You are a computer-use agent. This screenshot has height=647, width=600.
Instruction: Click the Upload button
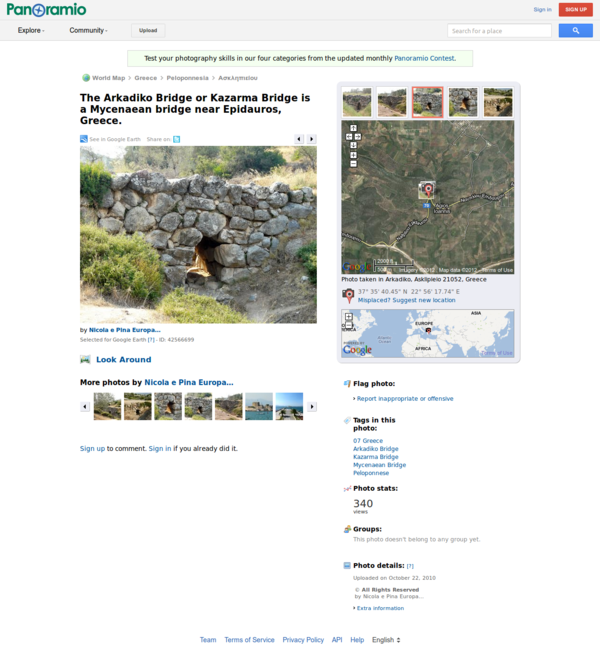(x=148, y=31)
